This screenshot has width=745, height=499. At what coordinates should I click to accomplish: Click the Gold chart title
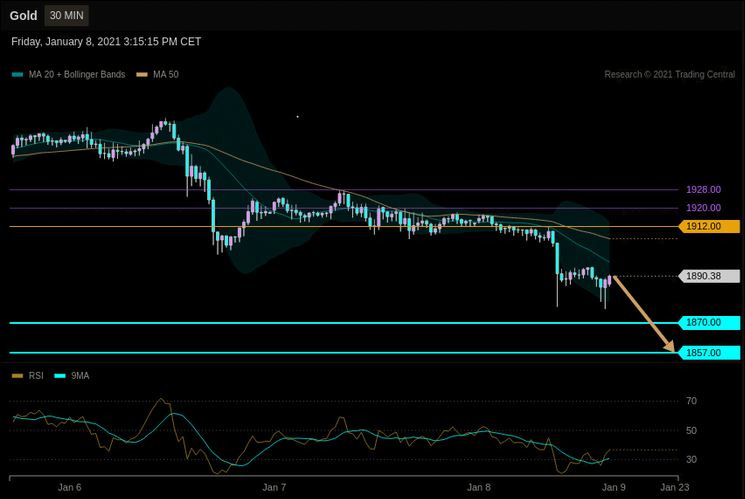coord(23,16)
